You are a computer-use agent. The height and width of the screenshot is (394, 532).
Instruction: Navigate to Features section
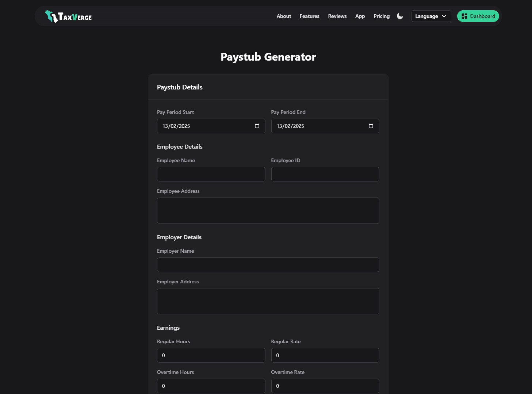click(309, 16)
